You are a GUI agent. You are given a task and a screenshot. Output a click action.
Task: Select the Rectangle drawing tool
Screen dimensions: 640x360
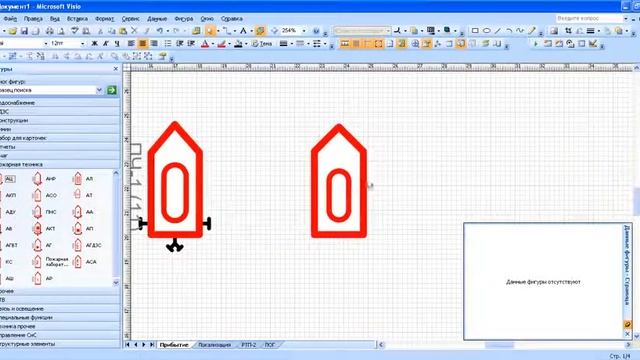[475, 31]
